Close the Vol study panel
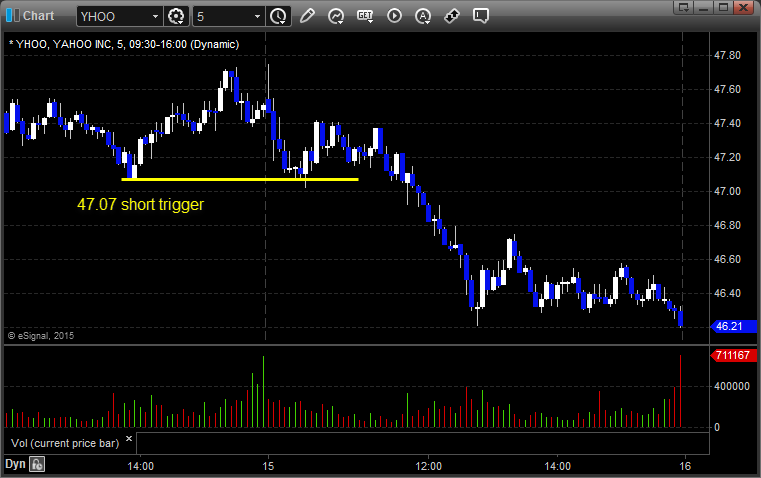The height and width of the screenshot is (478, 761). tap(129, 439)
